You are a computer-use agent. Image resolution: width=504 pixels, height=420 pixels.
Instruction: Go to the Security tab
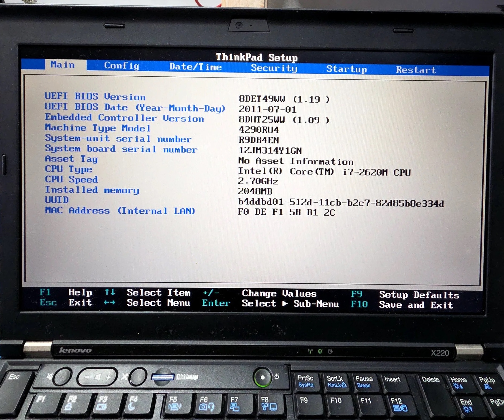[274, 68]
